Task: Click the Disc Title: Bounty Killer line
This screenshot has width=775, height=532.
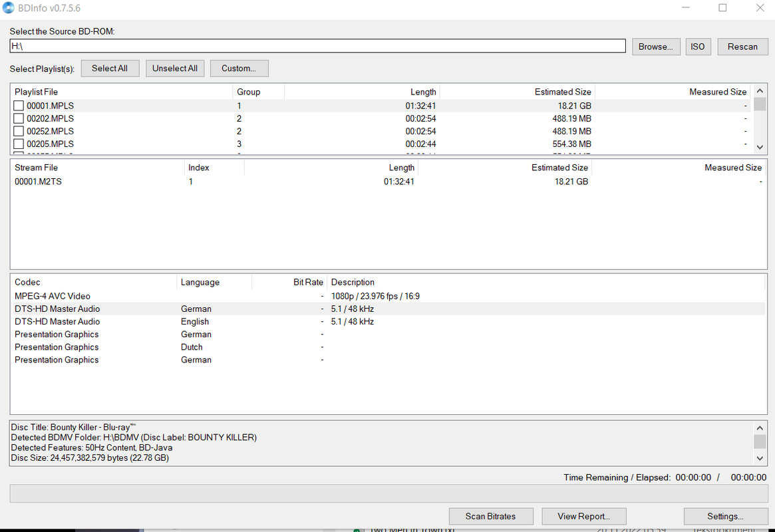Action: pyautogui.click(x=73, y=428)
